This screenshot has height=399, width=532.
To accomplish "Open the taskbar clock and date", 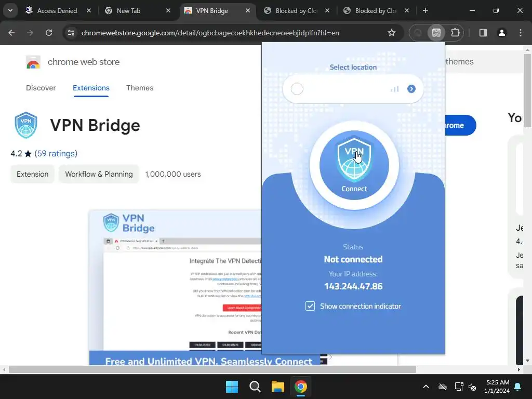I will click(497, 387).
